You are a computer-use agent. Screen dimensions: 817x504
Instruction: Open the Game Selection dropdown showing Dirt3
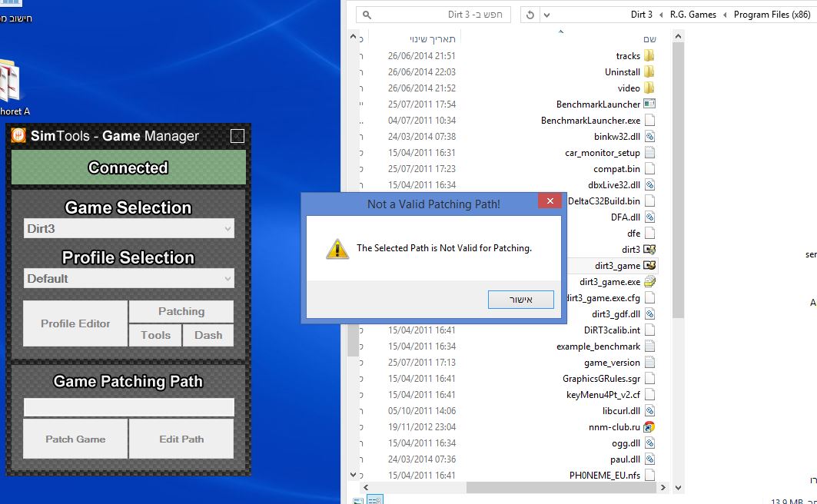click(128, 229)
